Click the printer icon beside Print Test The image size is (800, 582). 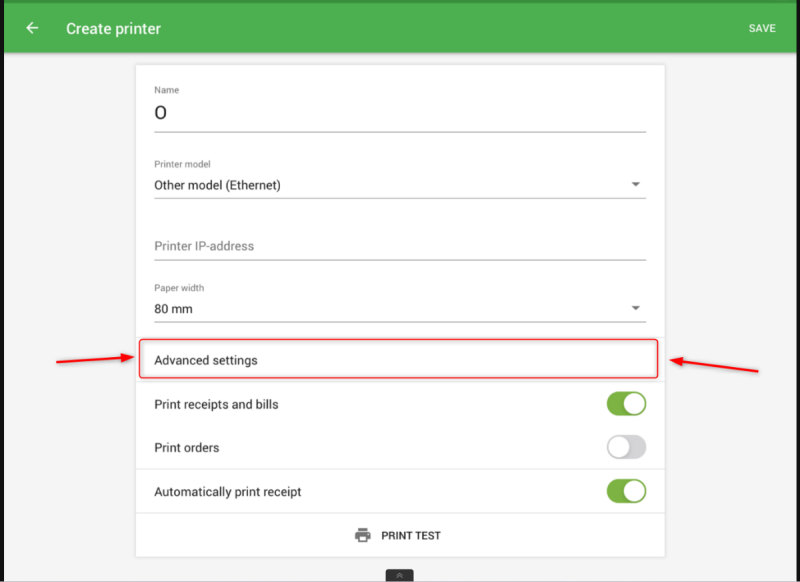(x=363, y=535)
